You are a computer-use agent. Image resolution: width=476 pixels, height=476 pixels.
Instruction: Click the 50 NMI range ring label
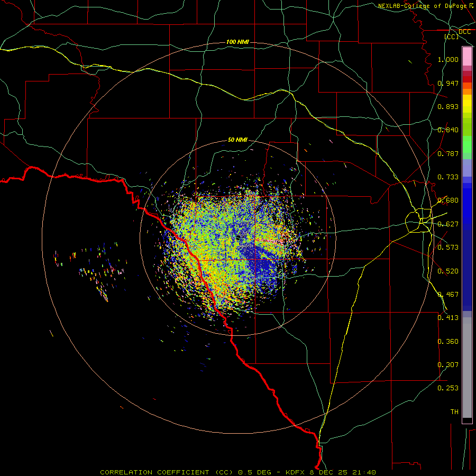coord(237,140)
